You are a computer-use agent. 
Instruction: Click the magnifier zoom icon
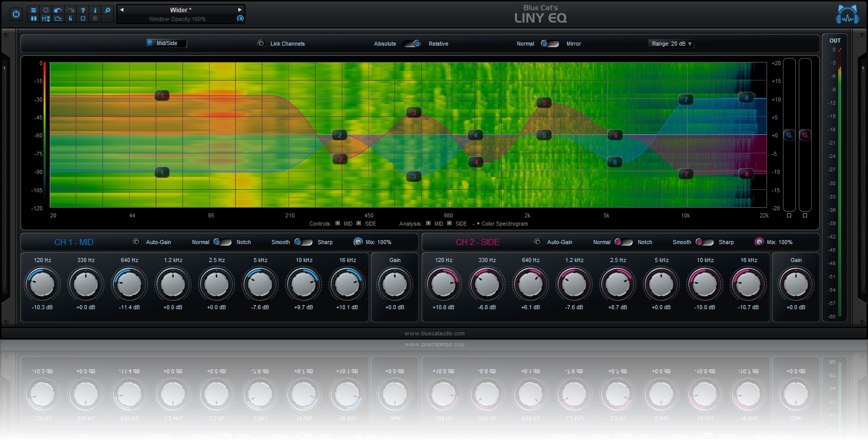pyautogui.click(x=107, y=10)
